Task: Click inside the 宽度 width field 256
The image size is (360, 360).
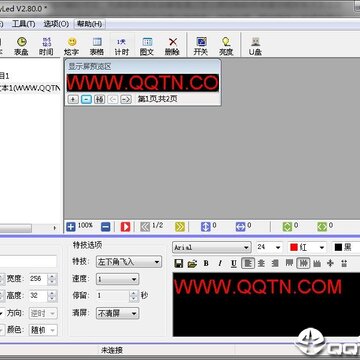Action: coord(38,279)
